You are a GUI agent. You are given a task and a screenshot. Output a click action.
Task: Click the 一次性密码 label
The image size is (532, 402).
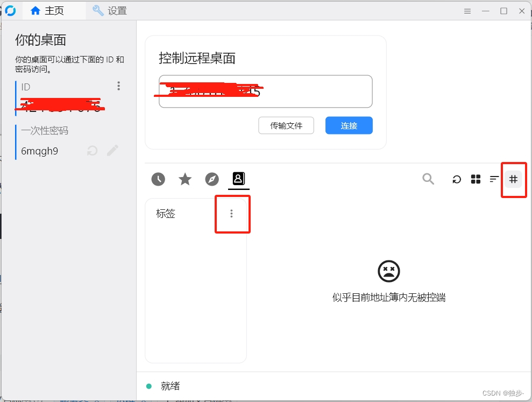tap(45, 130)
